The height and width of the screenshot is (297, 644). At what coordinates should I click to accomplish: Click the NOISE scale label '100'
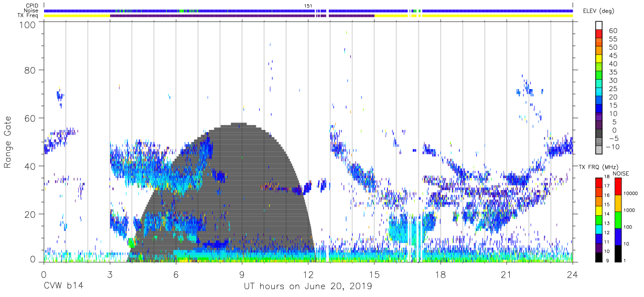click(x=629, y=227)
